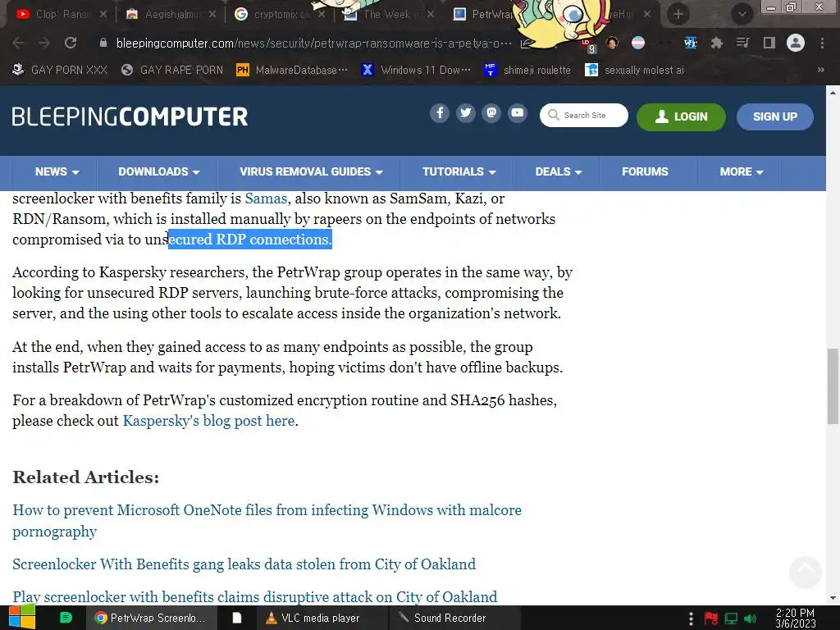Follow the Samas link
Image resolution: width=840 pixels, height=630 pixels.
click(267, 199)
